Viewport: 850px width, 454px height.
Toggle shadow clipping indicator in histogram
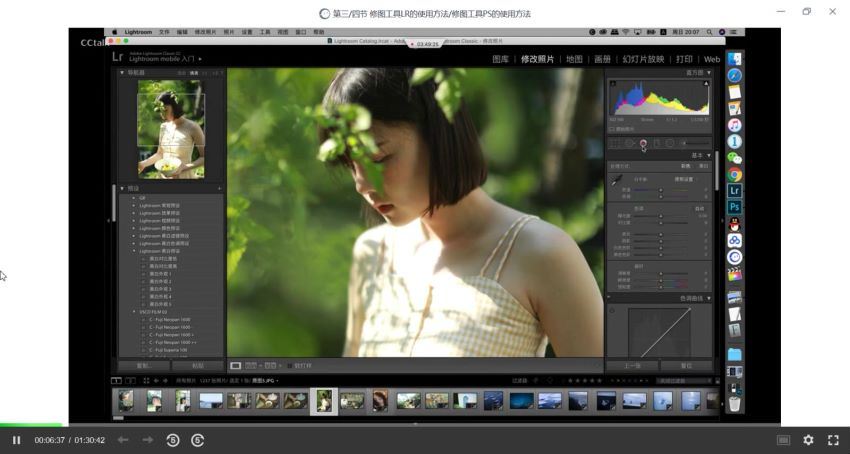pyautogui.click(x=613, y=84)
